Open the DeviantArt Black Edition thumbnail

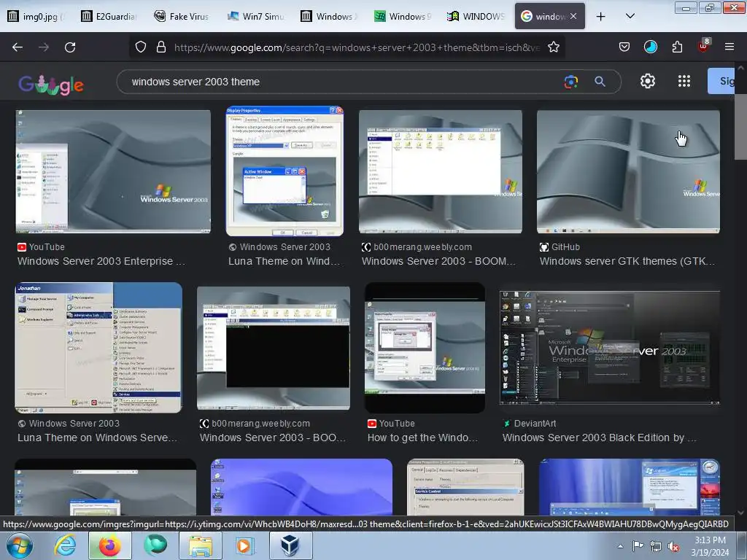click(609, 348)
